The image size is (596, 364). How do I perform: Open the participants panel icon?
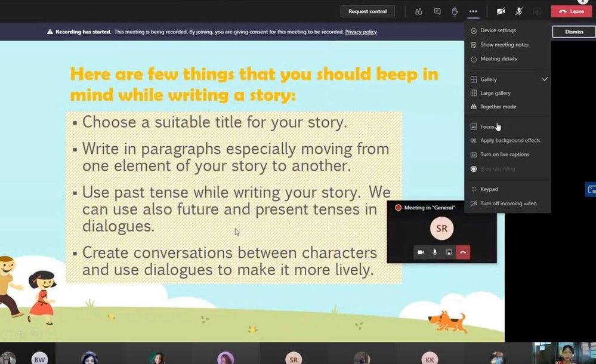418,11
